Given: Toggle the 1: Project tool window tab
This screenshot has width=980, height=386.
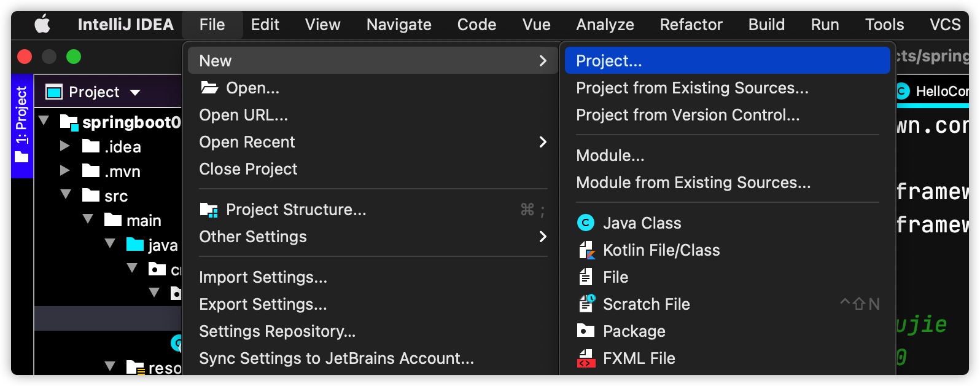Looking at the screenshot, I should point(22,126).
